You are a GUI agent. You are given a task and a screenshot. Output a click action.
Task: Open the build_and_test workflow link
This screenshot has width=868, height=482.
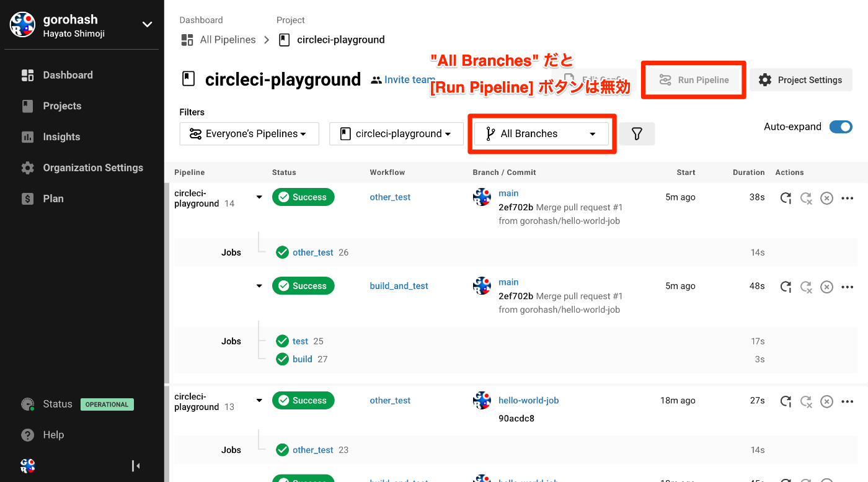399,286
